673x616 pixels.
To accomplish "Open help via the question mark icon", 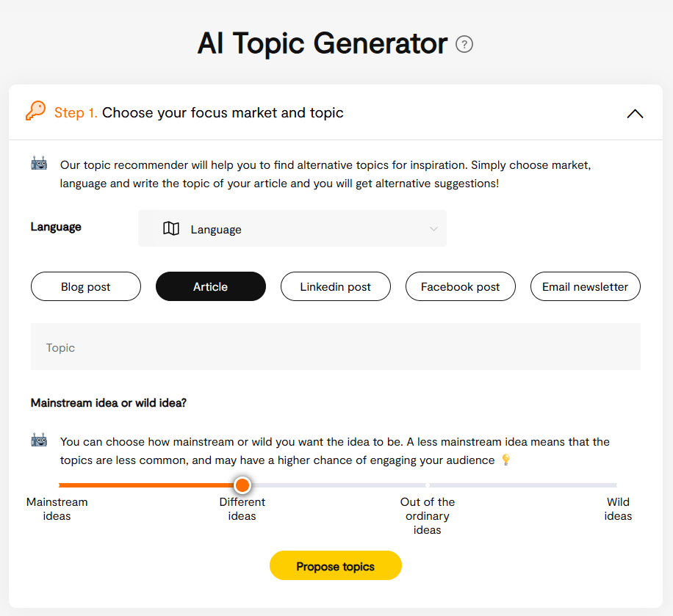I will pos(464,45).
